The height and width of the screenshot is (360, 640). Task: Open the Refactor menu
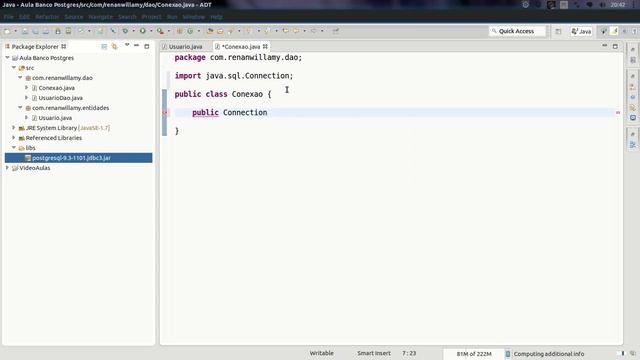click(47, 17)
